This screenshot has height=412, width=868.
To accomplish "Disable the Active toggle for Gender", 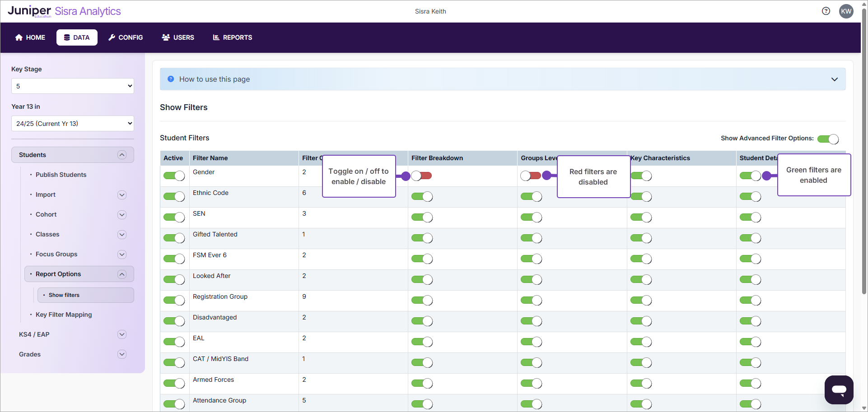I will [174, 176].
